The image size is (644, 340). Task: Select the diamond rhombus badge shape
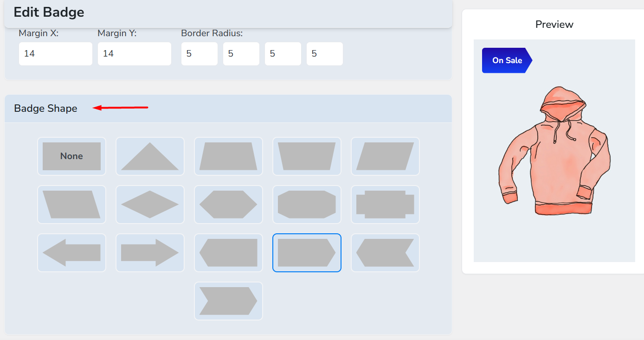coord(150,205)
